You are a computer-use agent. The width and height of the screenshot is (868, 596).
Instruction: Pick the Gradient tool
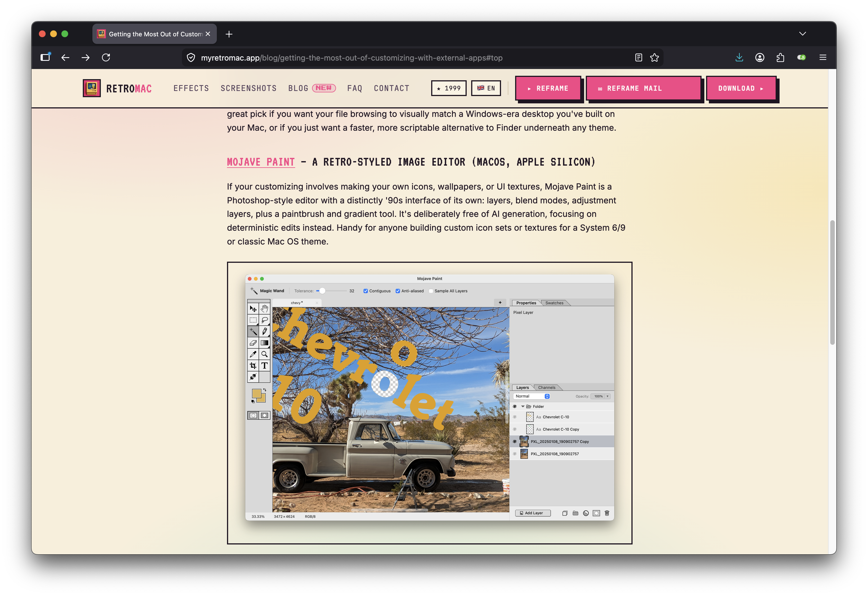coord(264,343)
